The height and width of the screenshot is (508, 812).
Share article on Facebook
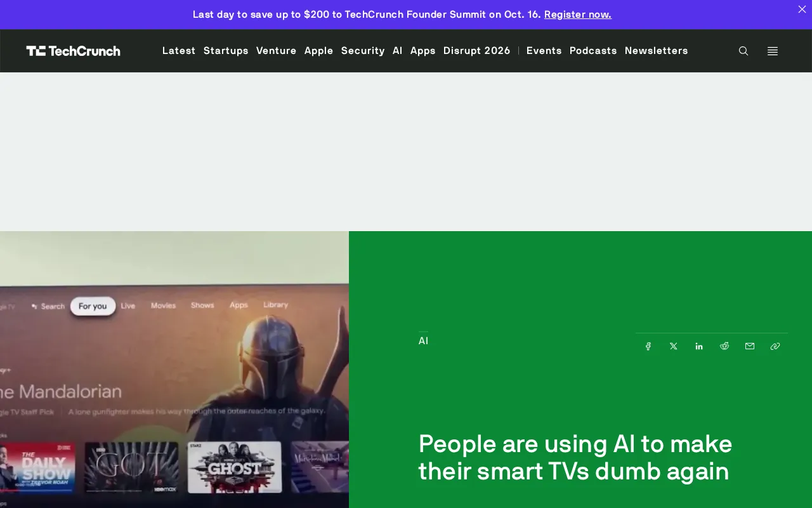tap(648, 346)
